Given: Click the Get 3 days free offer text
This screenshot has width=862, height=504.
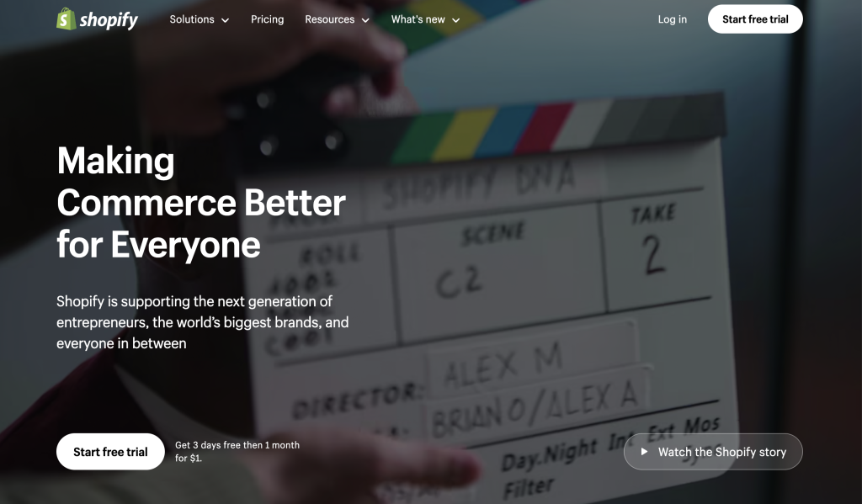Looking at the screenshot, I should pyautogui.click(x=237, y=452).
